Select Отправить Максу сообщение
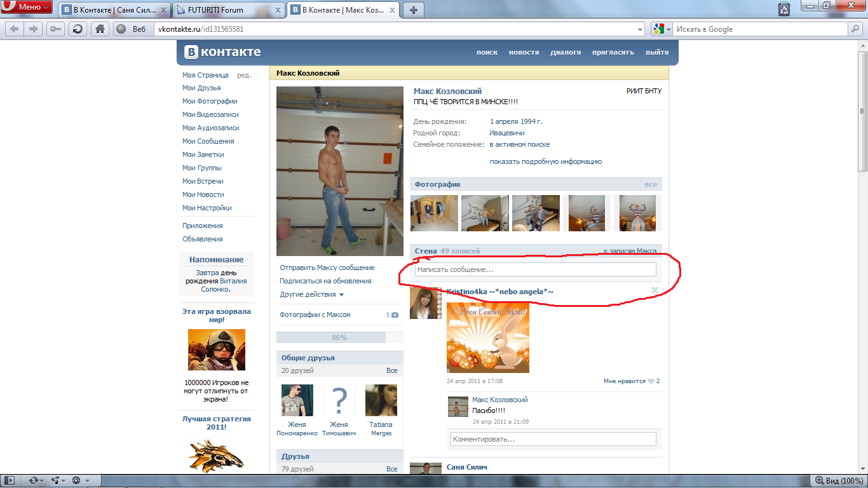The image size is (868, 488). tap(327, 268)
